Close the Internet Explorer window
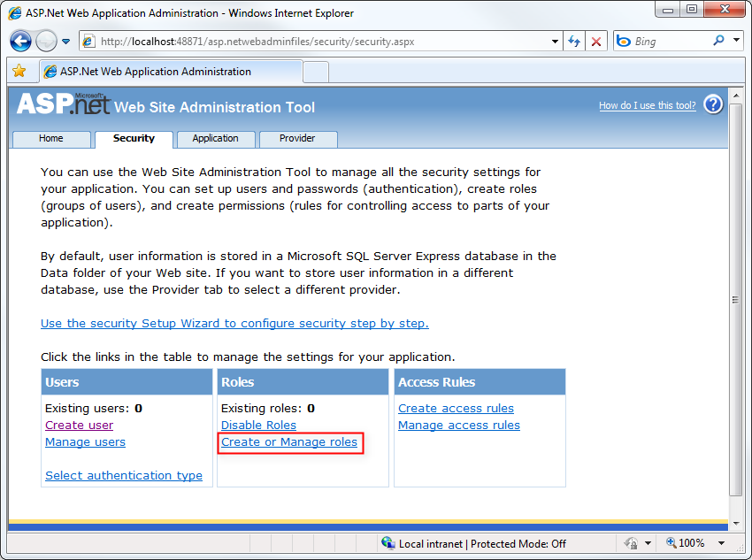The image size is (752, 560). (725, 9)
